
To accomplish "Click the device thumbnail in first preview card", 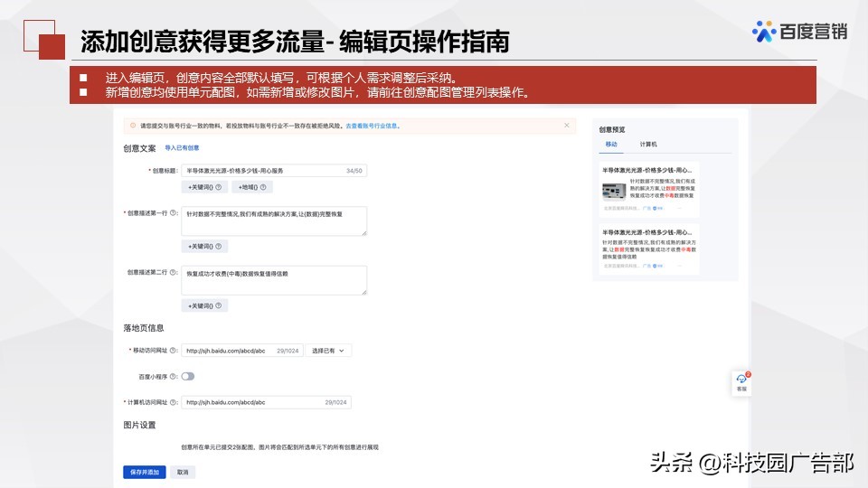I will (x=614, y=192).
